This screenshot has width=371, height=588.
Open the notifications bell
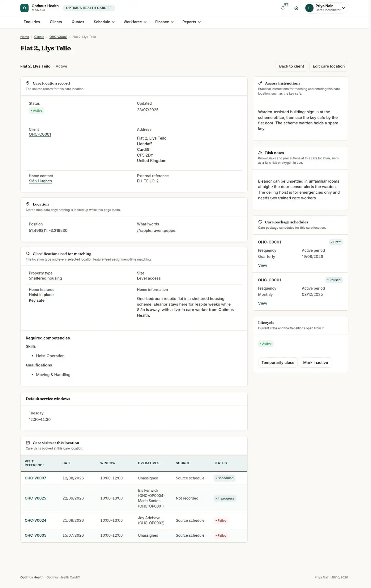click(x=283, y=8)
